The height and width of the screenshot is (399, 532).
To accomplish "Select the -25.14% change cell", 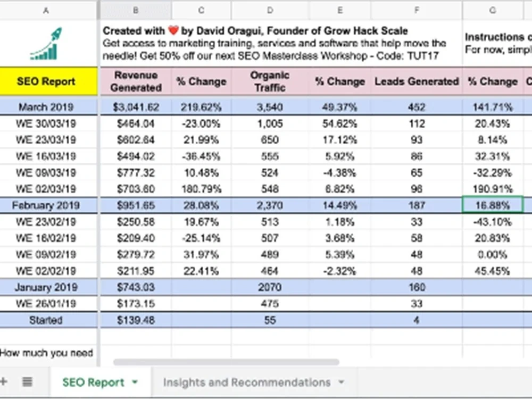I will (x=201, y=238).
